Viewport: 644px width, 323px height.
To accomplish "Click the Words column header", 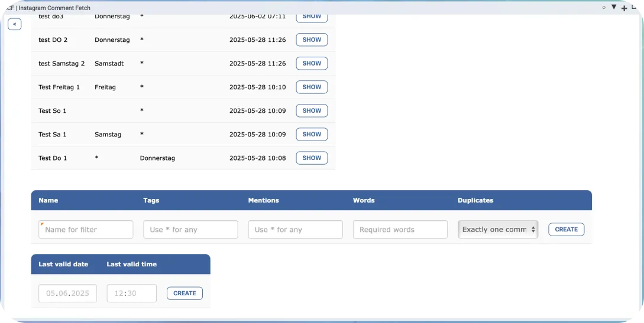I will [364, 200].
